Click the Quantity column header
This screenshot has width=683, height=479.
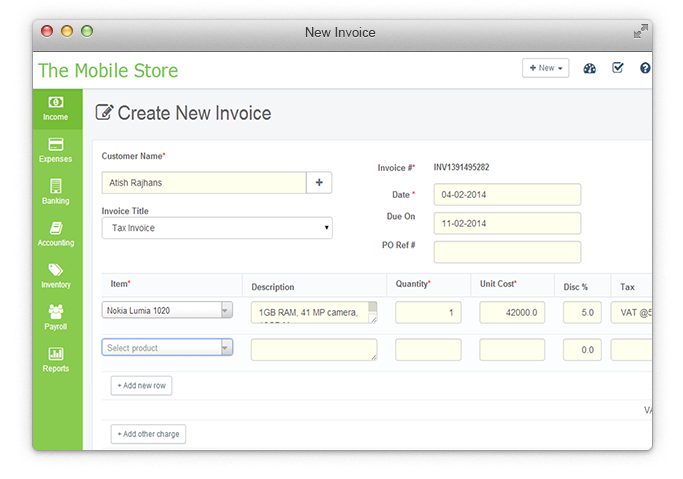(x=413, y=284)
